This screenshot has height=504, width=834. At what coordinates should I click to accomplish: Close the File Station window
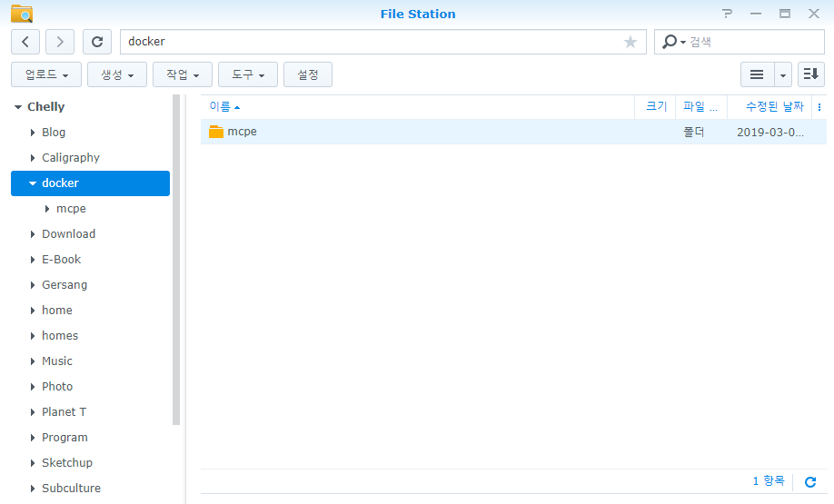pyautogui.click(x=814, y=14)
